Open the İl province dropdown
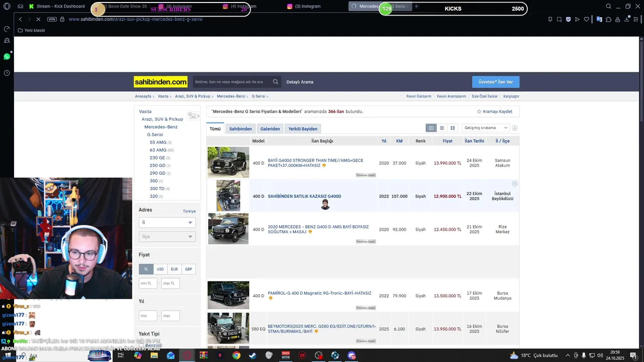Screen dimensions: 644x362 167,222
